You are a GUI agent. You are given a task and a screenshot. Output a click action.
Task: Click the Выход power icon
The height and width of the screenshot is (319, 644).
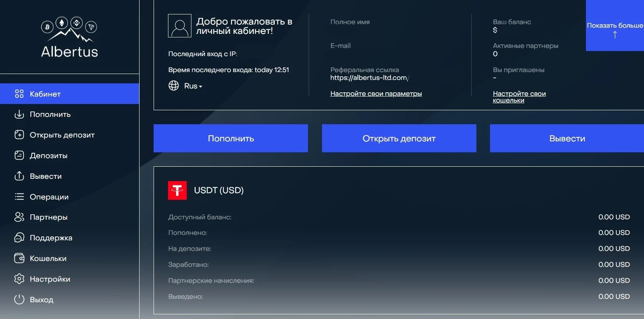[x=19, y=300]
